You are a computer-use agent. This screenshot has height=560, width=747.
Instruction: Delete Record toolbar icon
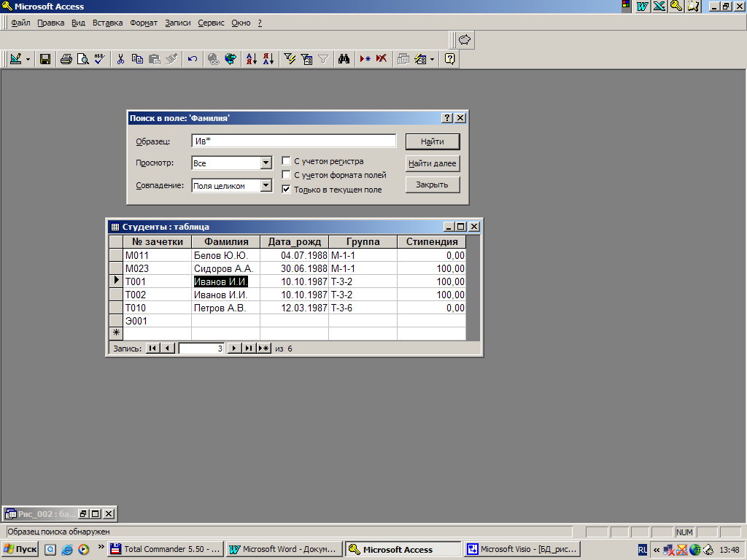tap(382, 59)
